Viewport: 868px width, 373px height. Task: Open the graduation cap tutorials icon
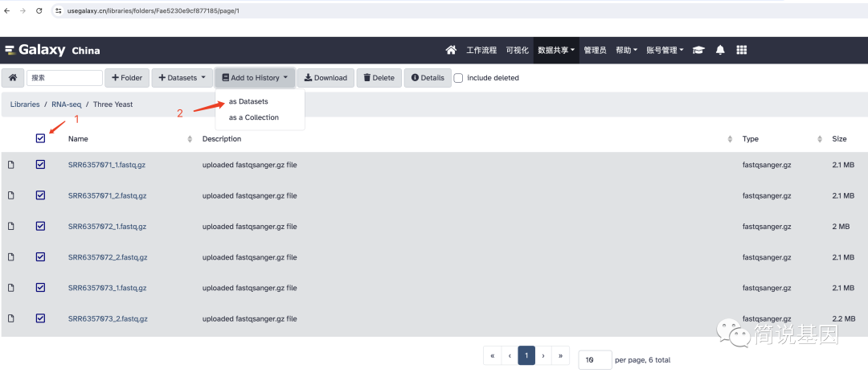(698, 50)
